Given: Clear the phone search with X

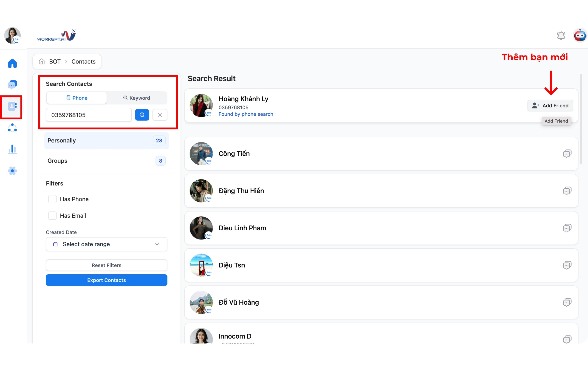Looking at the screenshot, I should (x=160, y=115).
